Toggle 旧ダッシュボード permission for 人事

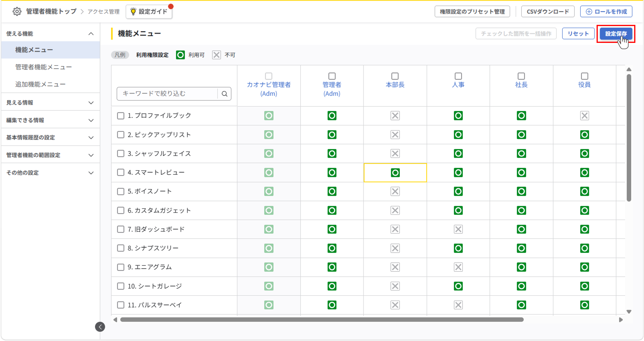[458, 229]
